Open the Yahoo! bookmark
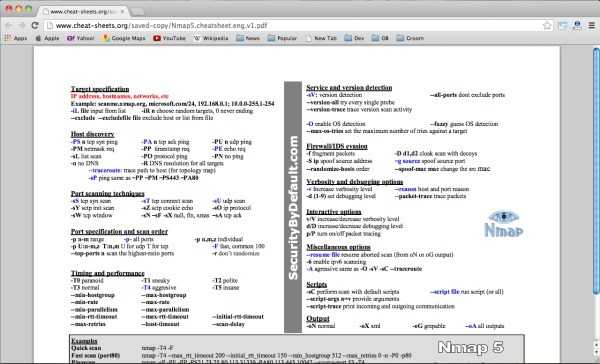Viewport: 600px width, 364px height. point(80,38)
